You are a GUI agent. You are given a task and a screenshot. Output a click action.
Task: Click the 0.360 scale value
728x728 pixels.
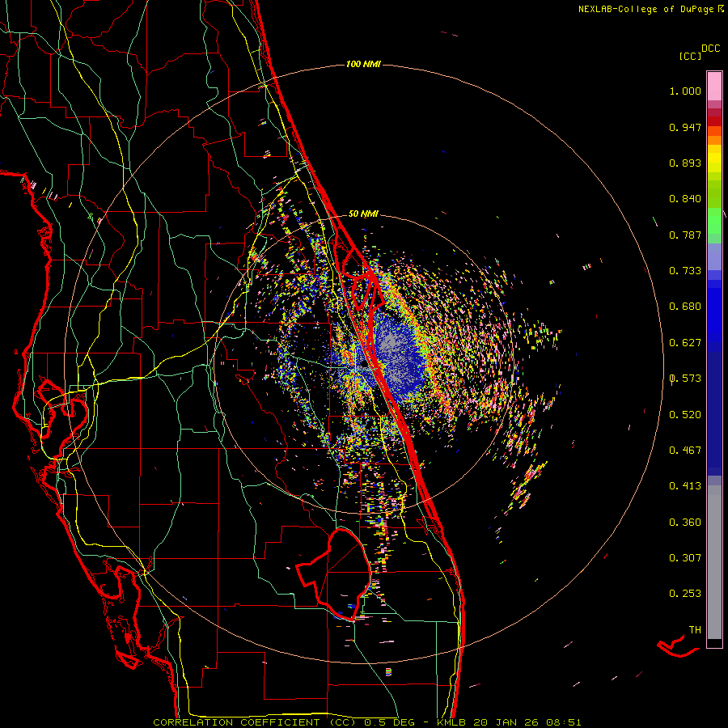[x=685, y=523]
